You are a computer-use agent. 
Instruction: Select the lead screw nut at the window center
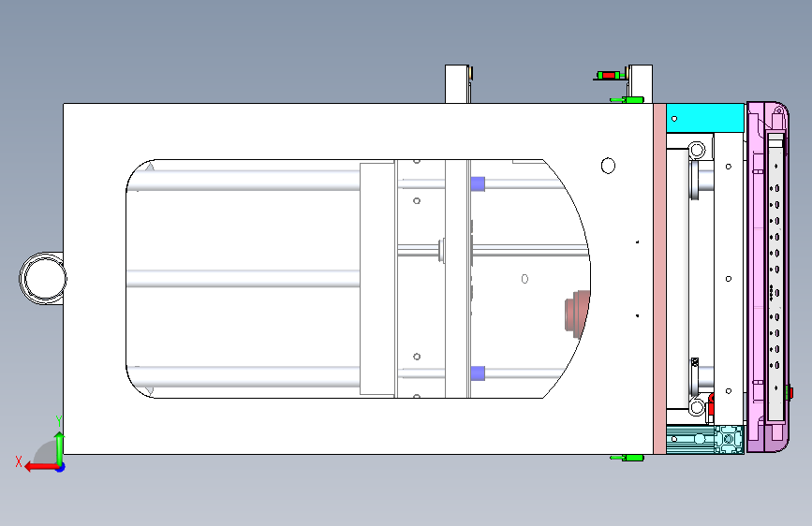pos(442,251)
